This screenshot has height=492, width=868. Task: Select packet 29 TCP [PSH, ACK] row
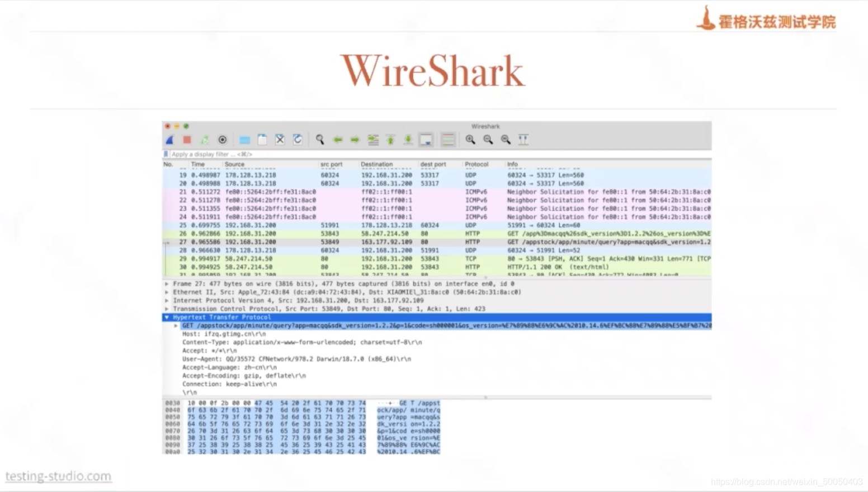click(437, 259)
